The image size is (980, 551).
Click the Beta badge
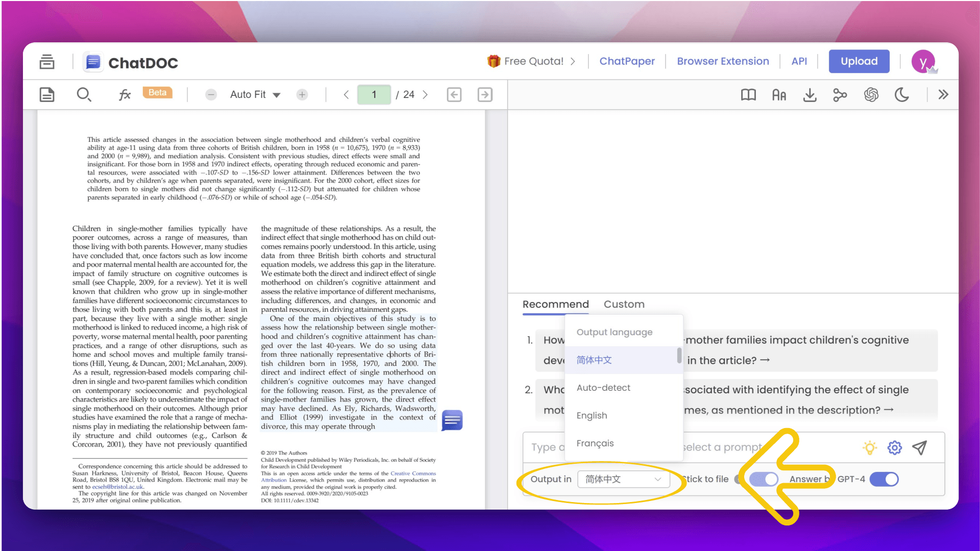tap(157, 92)
